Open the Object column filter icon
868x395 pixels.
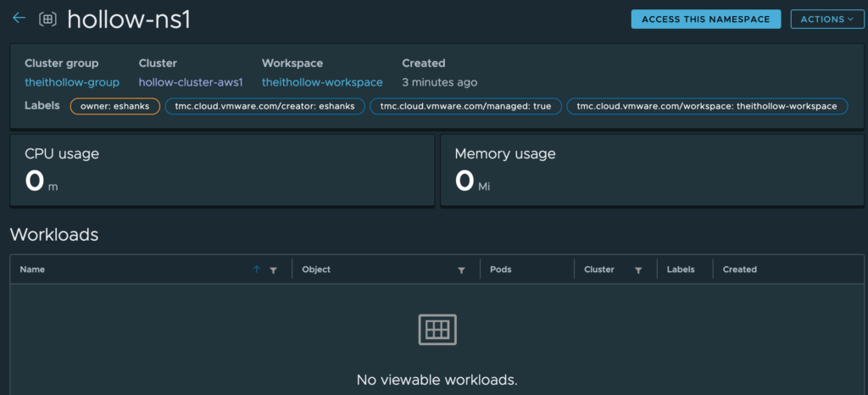(x=461, y=270)
